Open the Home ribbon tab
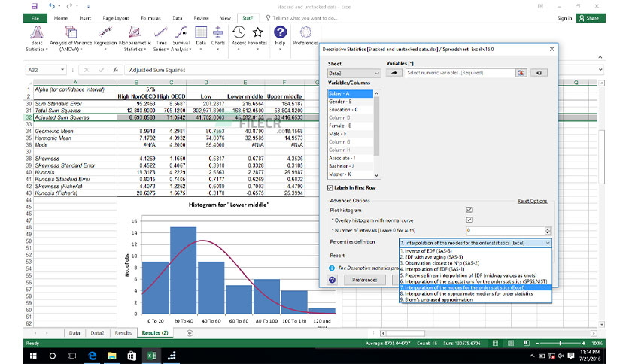Screen dimensions: 629x364 pyautogui.click(x=61, y=19)
